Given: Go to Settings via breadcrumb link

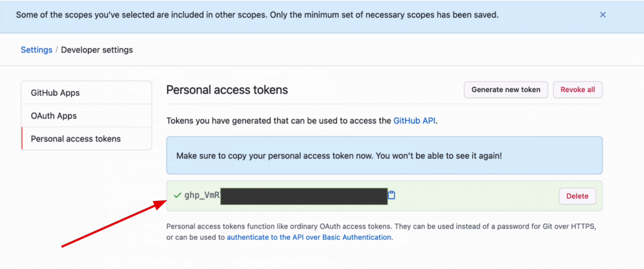Looking at the screenshot, I should point(36,50).
